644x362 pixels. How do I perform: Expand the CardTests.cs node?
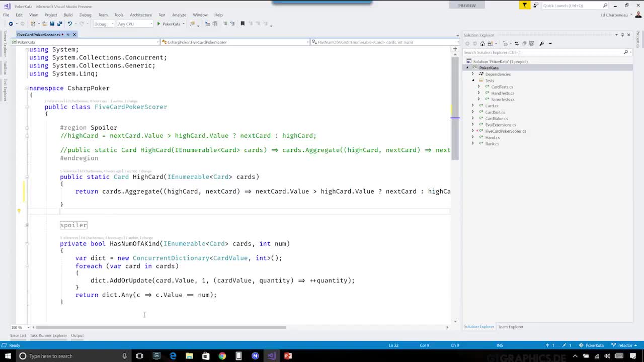(x=478, y=87)
